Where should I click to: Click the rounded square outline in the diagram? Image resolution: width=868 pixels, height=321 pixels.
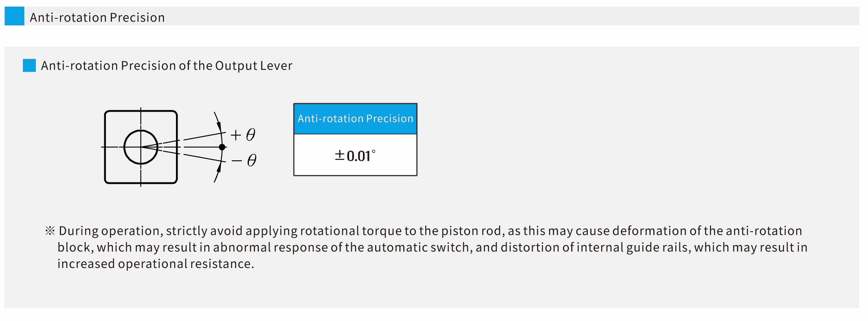pos(105,163)
